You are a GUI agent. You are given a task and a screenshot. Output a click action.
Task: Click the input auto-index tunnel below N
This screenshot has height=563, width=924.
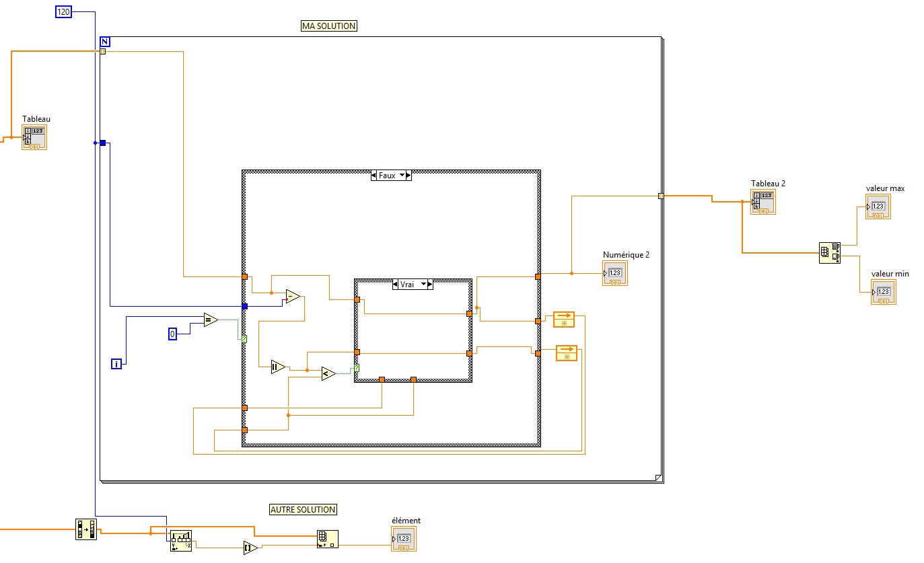(x=102, y=51)
